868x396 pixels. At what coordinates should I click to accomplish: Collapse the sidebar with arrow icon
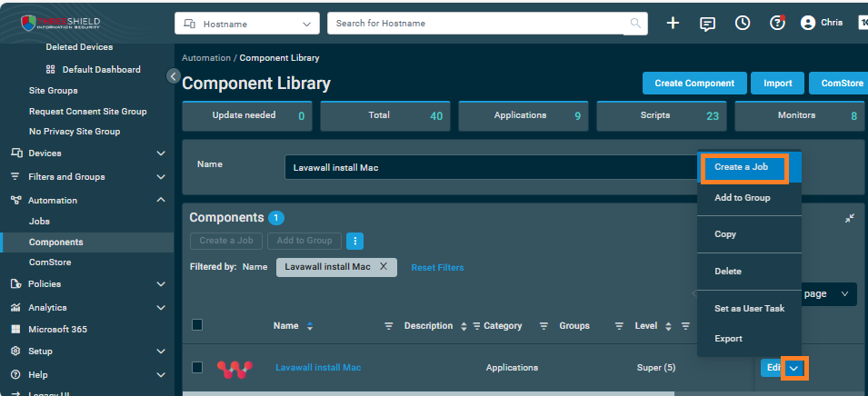(x=174, y=76)
